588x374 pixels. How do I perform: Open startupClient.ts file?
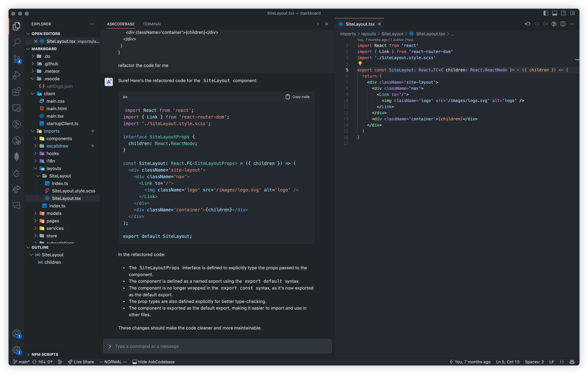[x=62, y=124]
